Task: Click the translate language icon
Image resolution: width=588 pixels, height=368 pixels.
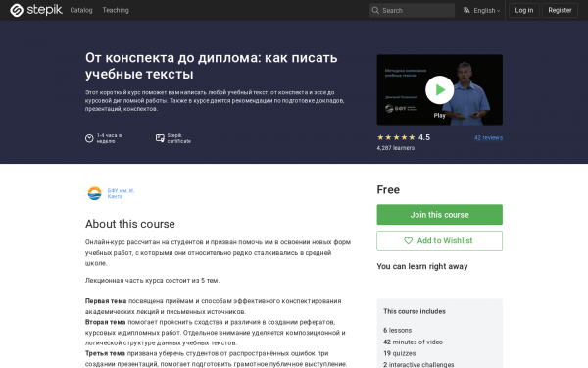Action: click(466, 10)
